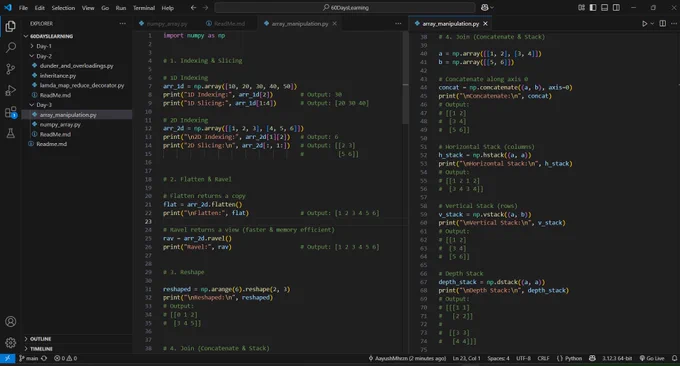Toggle the bottom panel
The width and height of the screenshot is (680, 366).
point(605,7)
